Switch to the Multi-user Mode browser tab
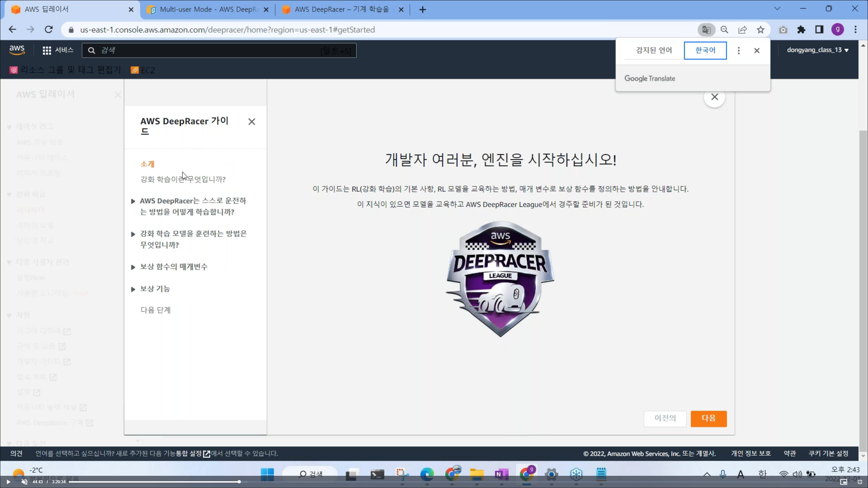The height and width of the screenshot is (488, 868). (208, 9)
